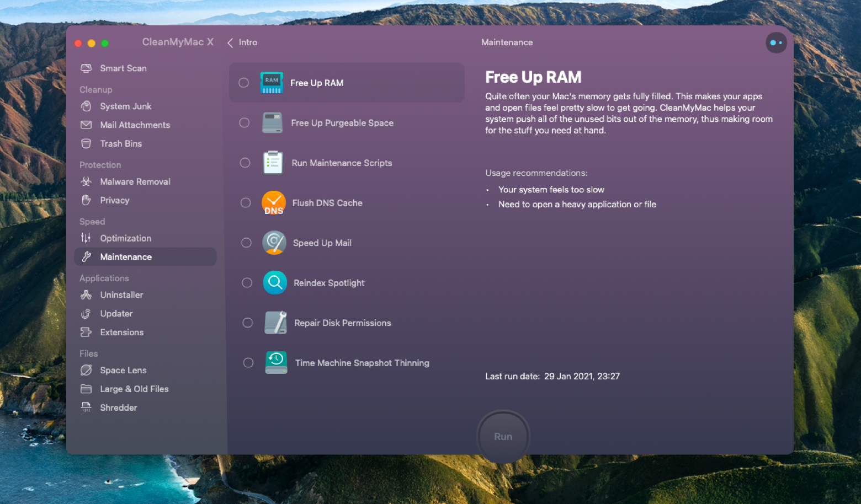This screenshot has width=861, height=504.
Task: Click the Free Up RAM task label
Action: pos(317,83)
